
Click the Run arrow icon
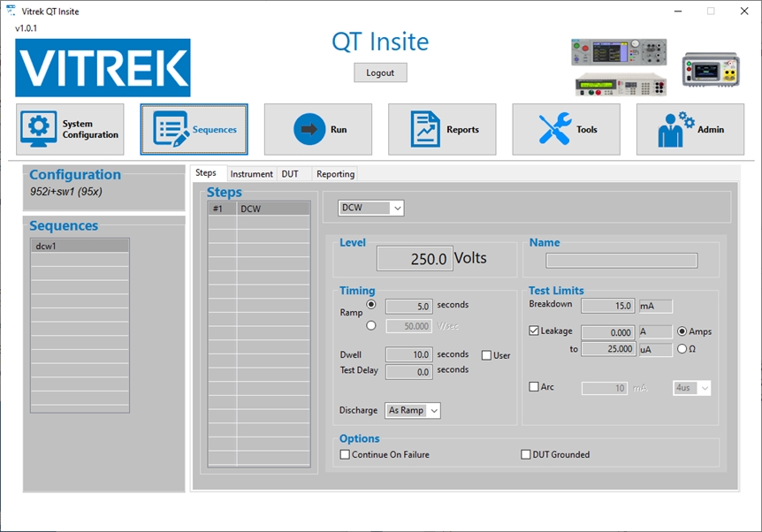click(309, 129)
